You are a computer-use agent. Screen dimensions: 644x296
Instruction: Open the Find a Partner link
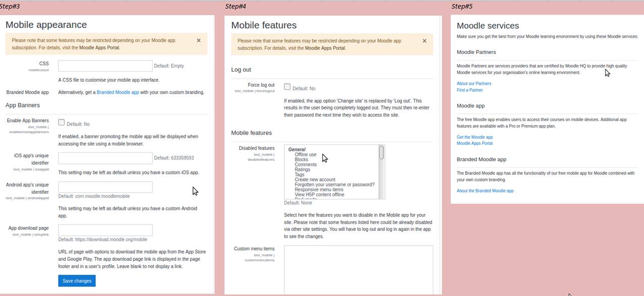pyautogui.click(x=470, y=90)
